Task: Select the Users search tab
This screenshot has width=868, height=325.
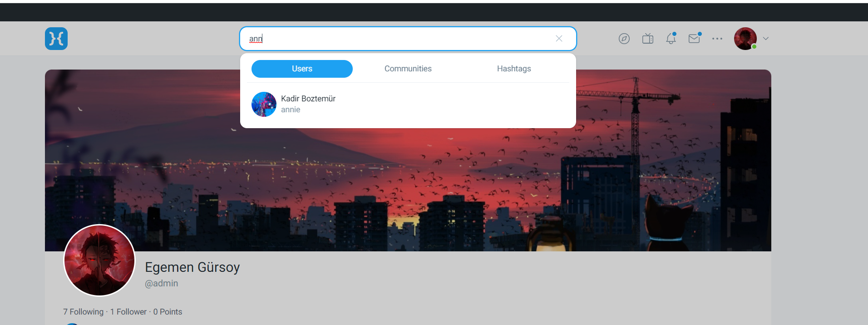Action: 302,69
